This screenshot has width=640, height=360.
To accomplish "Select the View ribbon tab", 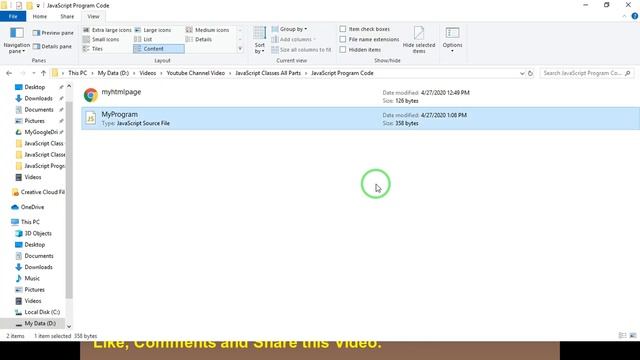I will 93,16.
